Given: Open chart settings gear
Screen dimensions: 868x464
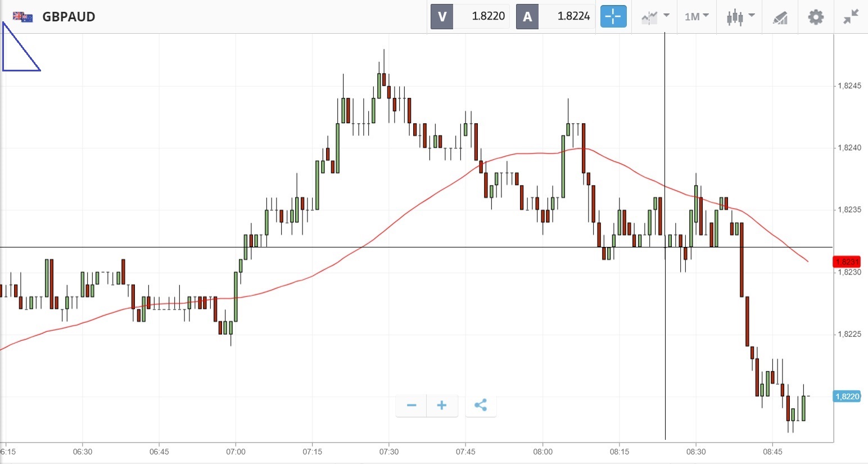Looking at the screenshot, I should (816, 16).
